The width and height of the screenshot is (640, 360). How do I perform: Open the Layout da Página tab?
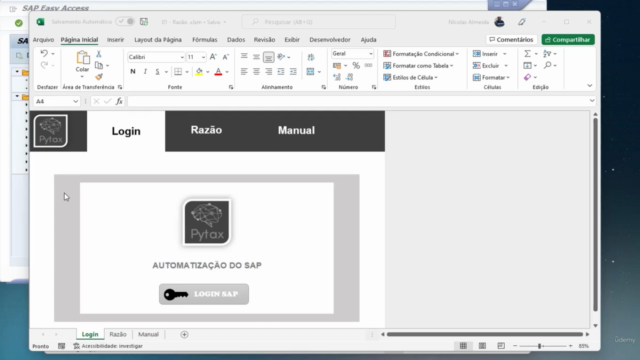pos(158,40)
